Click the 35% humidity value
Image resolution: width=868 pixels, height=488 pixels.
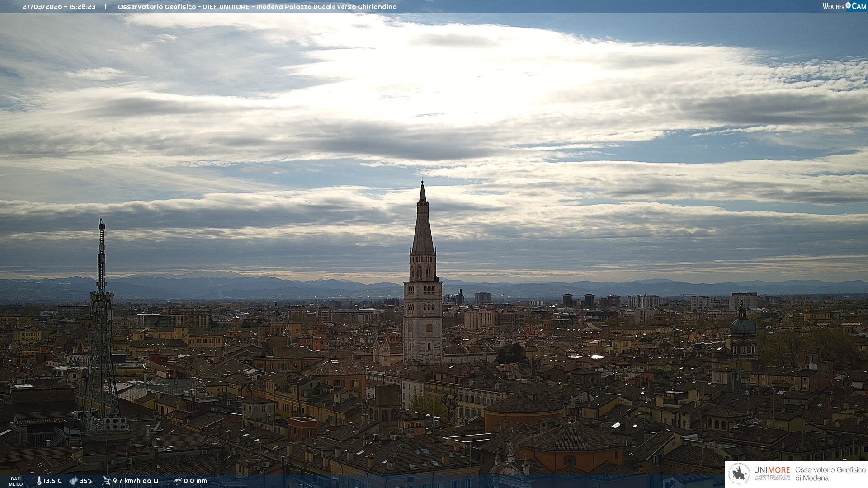pos(86,481)
